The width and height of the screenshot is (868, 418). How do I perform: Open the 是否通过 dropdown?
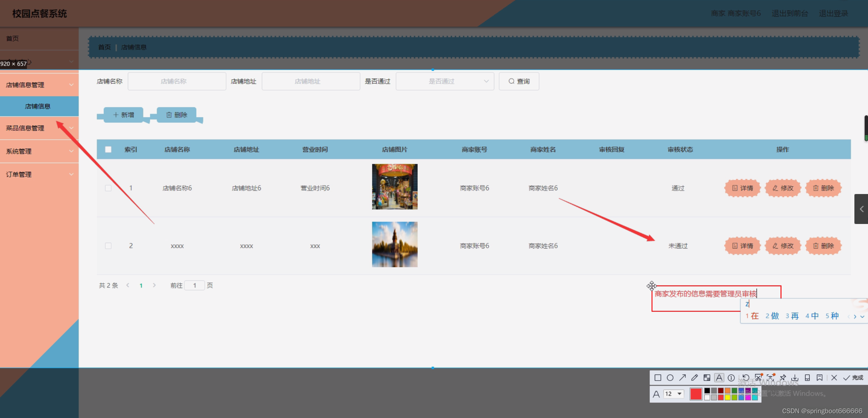pyautogui.click(x=444, y=81)
